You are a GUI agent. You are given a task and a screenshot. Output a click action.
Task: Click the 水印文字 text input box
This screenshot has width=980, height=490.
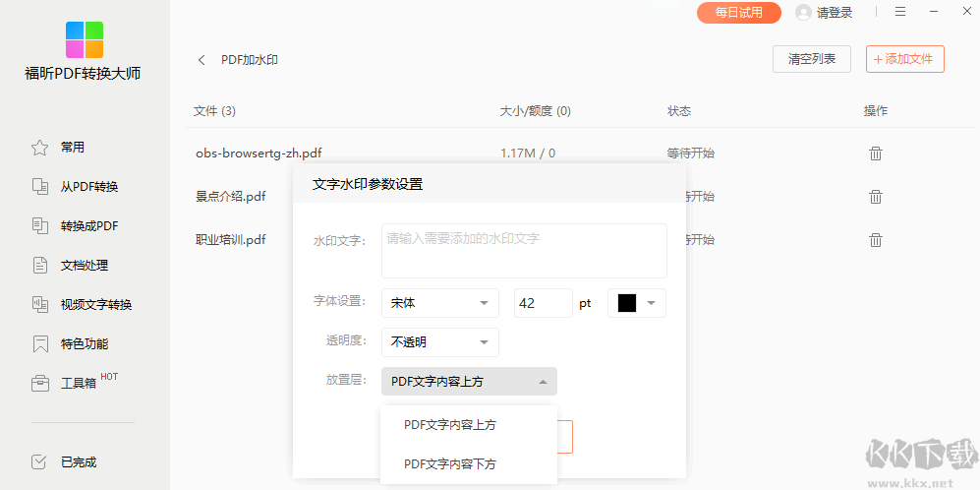524,251
